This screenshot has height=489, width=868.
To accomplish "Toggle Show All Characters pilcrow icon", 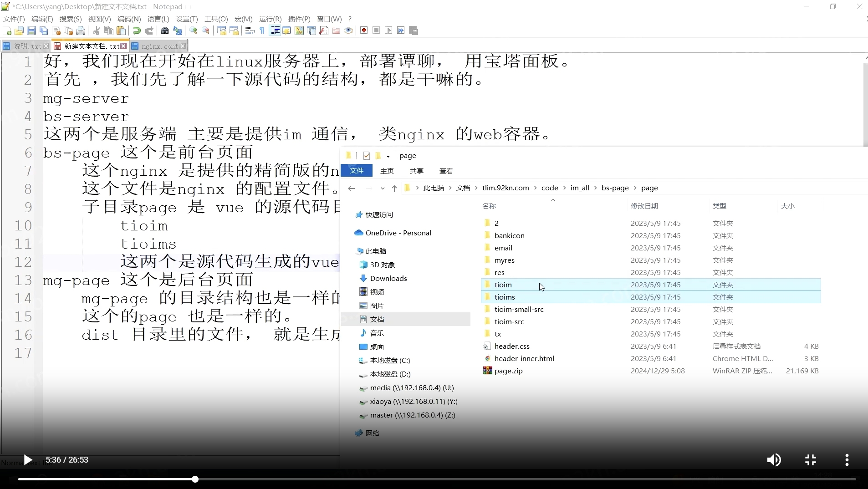I will coord(262,31).
